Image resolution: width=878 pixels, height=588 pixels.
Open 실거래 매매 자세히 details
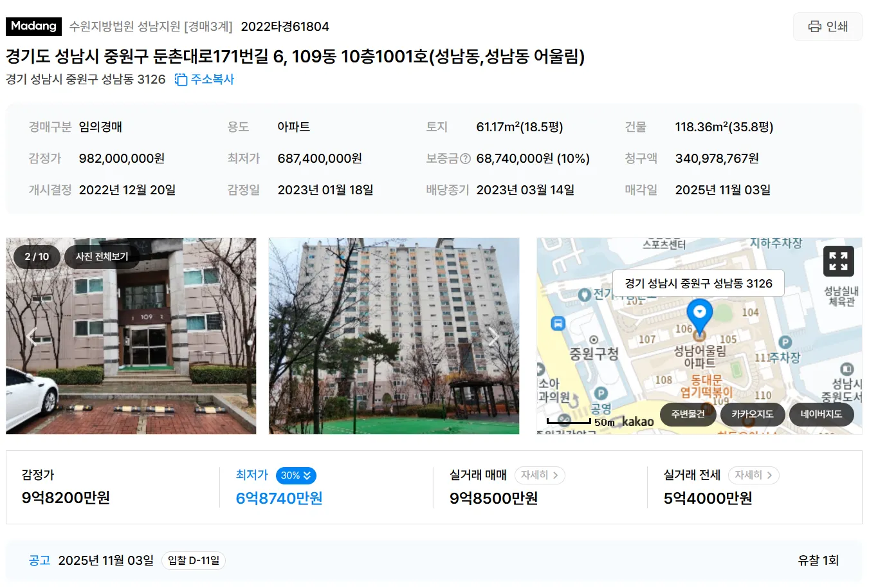tap(540, 475)
